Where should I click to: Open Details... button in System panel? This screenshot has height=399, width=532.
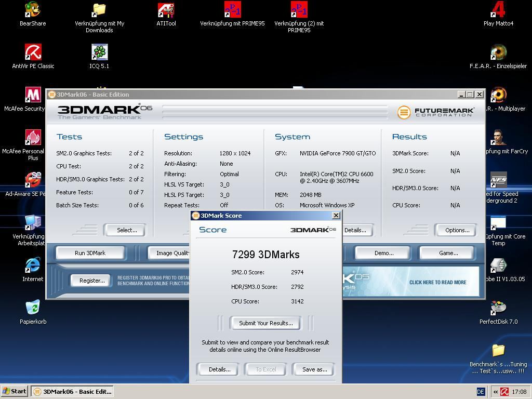(357, 230)
